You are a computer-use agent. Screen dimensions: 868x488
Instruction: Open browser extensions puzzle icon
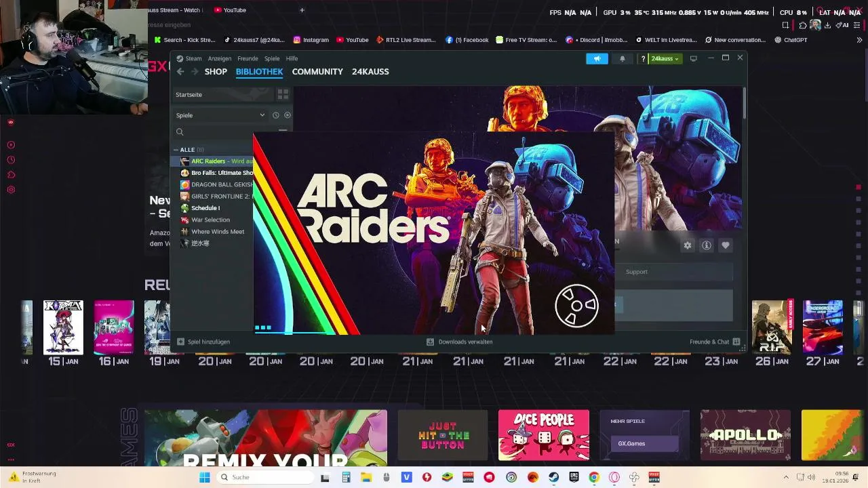[x=803, y=25]
